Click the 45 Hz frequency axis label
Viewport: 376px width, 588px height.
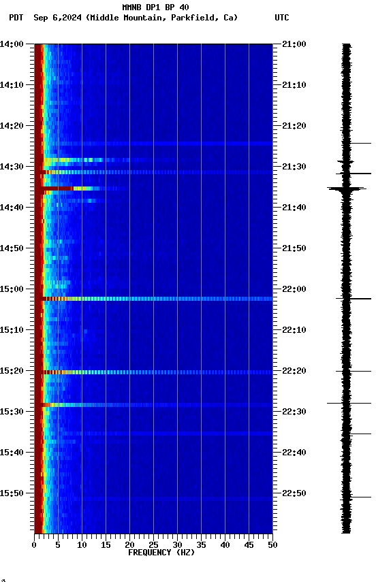tap(249, 545)
